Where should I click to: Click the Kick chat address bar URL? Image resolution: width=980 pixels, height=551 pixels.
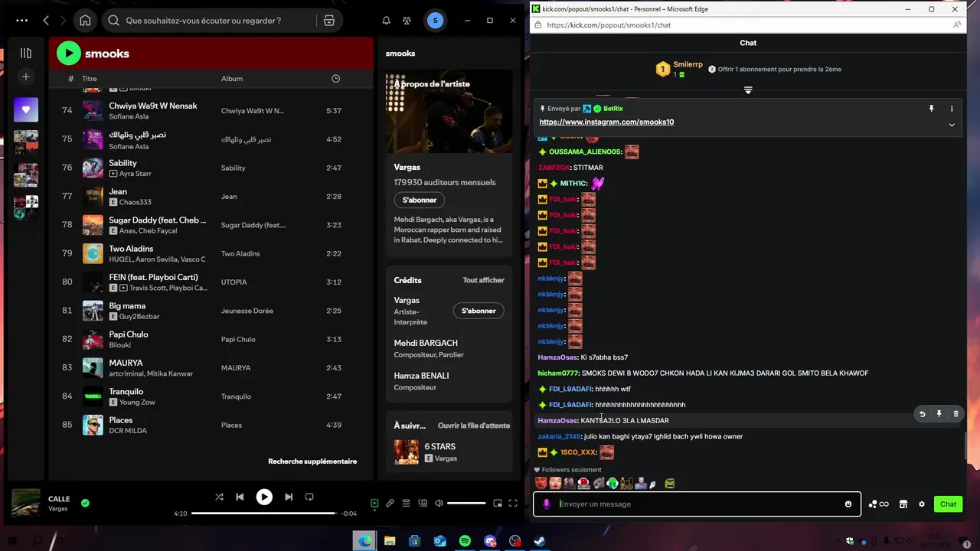609,25
